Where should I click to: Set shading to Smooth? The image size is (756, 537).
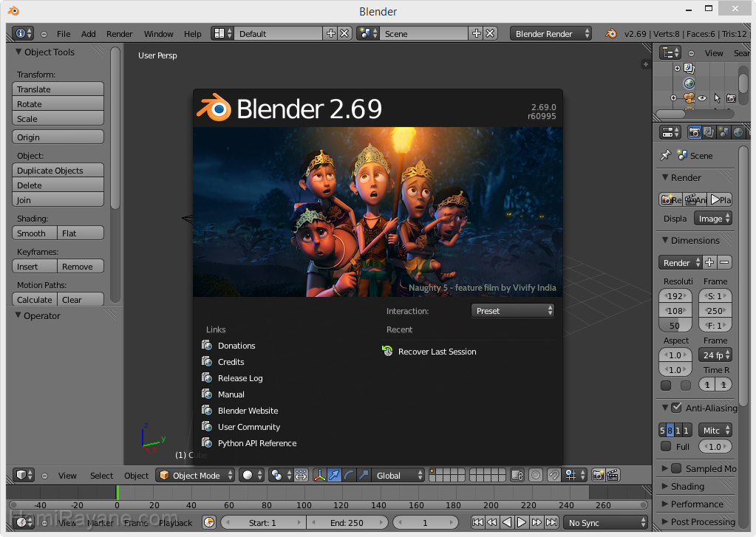click(34, 233)
